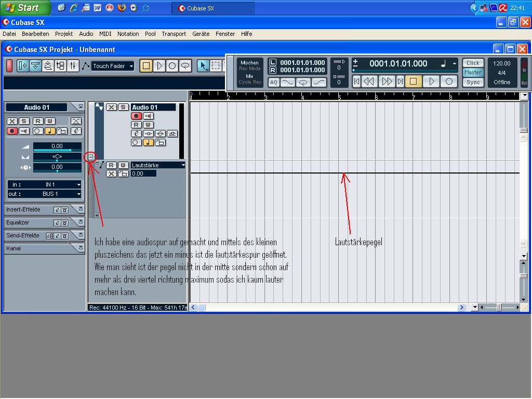This screenshot has height=399, width=532.
Task: Enable Read on the Lautstärke automation track
Action: coord(111,165)
